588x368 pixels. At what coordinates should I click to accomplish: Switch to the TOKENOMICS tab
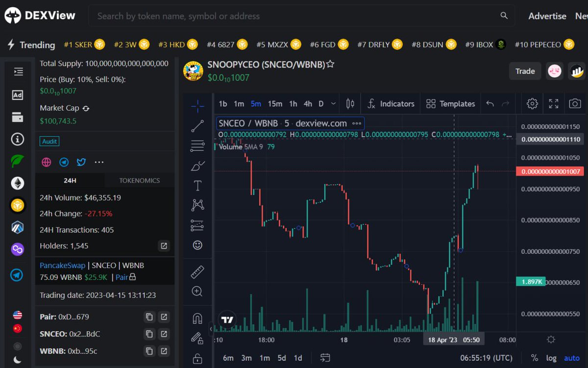click(x=140, y=181)
